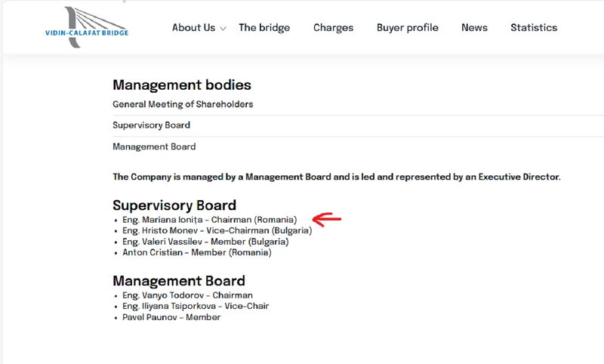Select Eng. Mariana Ionița chairman entry
The width and height of the screenshot is (604, 364).
click(210, 221)
